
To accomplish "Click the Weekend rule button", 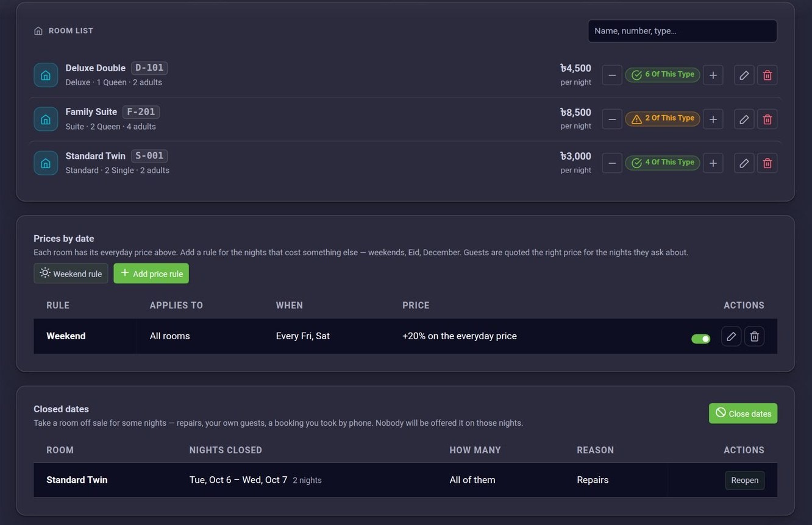I will point(71,273).
